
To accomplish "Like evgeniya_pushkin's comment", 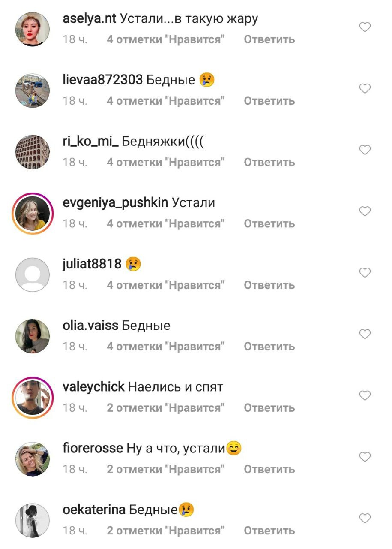I will point(365,211).
